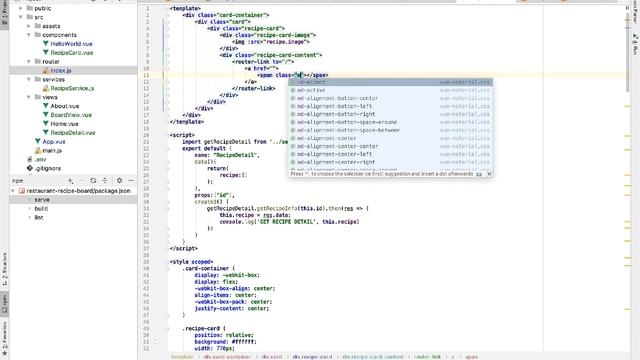The height and width of the screenshot is (360, 640).
Task: Select the build npm script
Action: coord(41,209)
